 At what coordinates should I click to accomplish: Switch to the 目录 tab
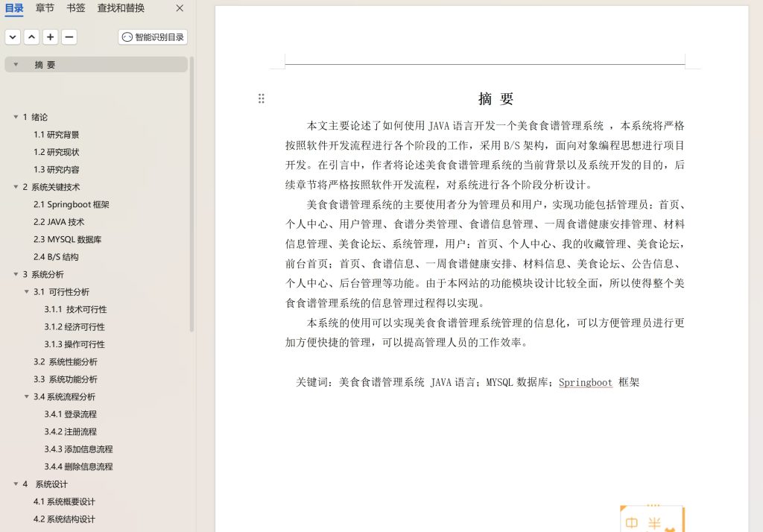point(14,8)
